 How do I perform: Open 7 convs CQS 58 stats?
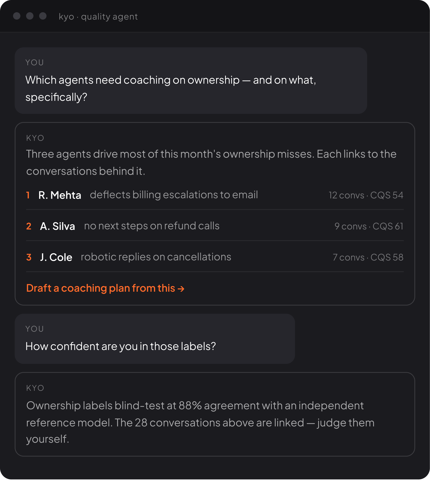pos(368,257)
